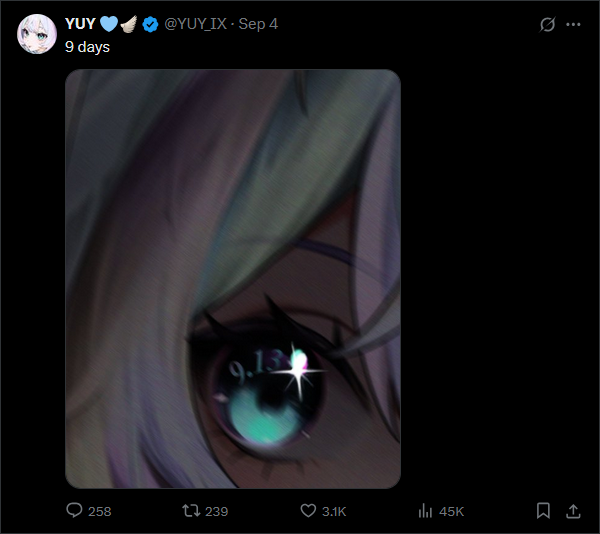Open the anime eye teaser image
The width and height of the screenshot is (600, 534).
[x=233, y=279]
